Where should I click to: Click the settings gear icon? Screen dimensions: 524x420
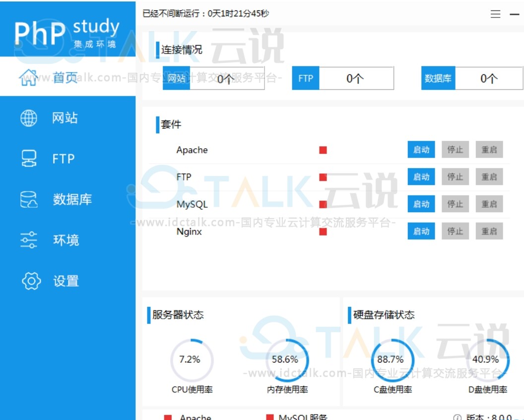coord(31,281)
